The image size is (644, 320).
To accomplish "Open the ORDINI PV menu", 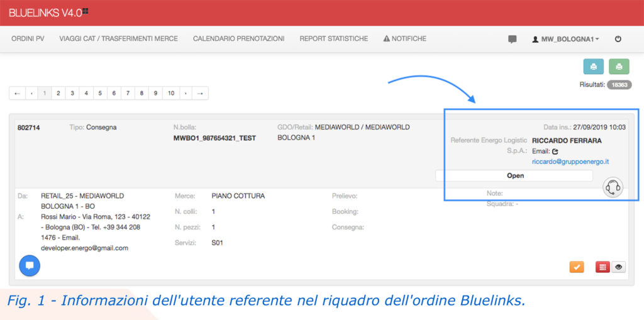I will pyautogui.click(x=29, y=39).
